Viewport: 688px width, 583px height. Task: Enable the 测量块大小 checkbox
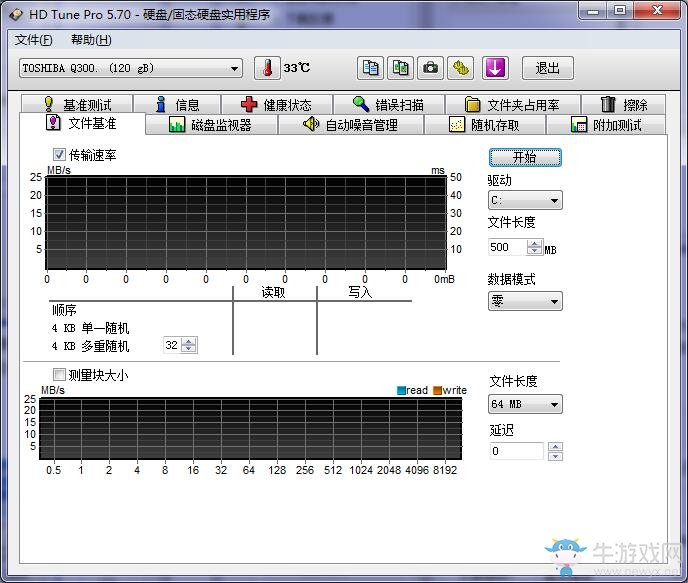[59, 375]
